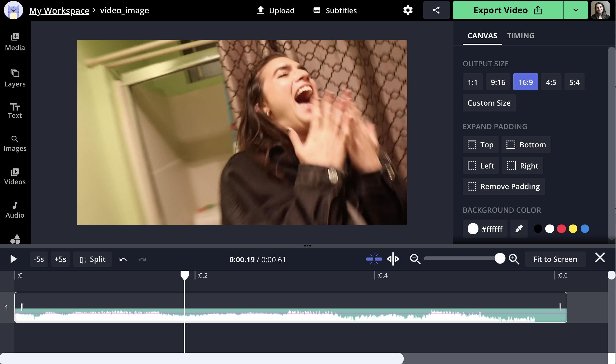
Task: Switch to the CANVAS tab
Action: 482,36
